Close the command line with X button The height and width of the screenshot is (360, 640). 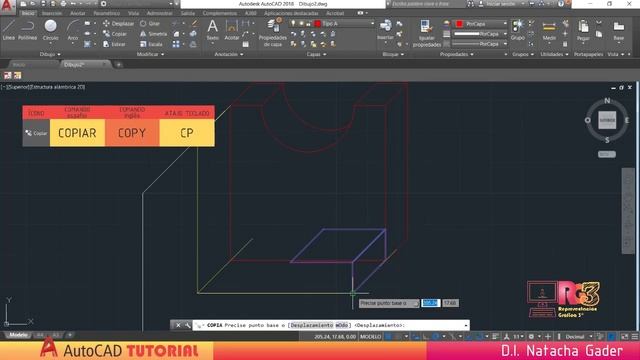click(x=178, y=325)
